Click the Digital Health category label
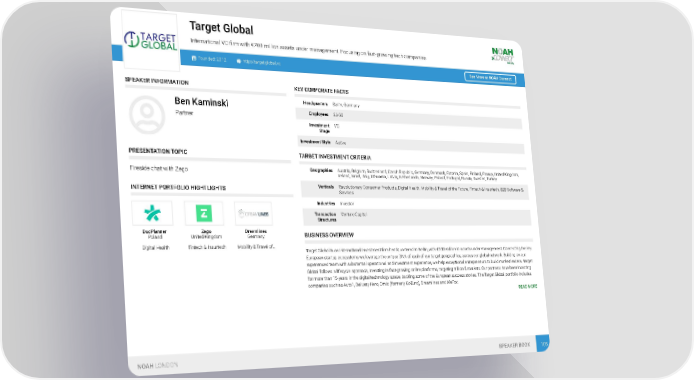This screenshot has width=694, height=380. (156, 248)
